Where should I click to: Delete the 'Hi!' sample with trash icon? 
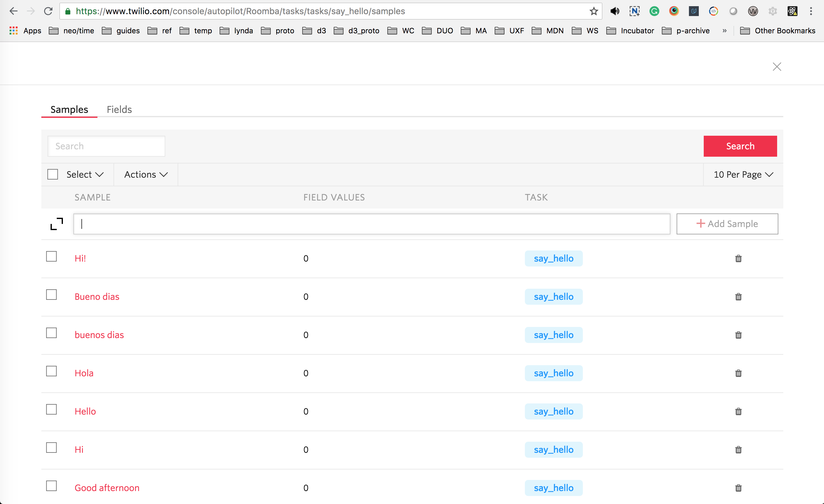click(x=738, y=258)
